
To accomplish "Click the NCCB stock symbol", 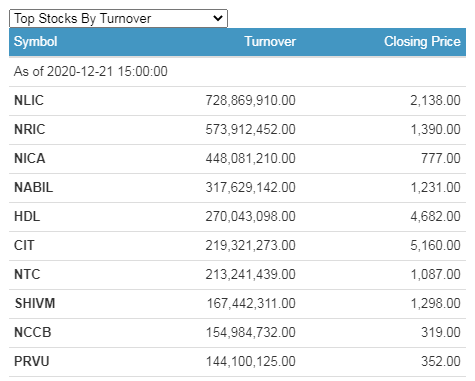I will [x=33, y=332].
